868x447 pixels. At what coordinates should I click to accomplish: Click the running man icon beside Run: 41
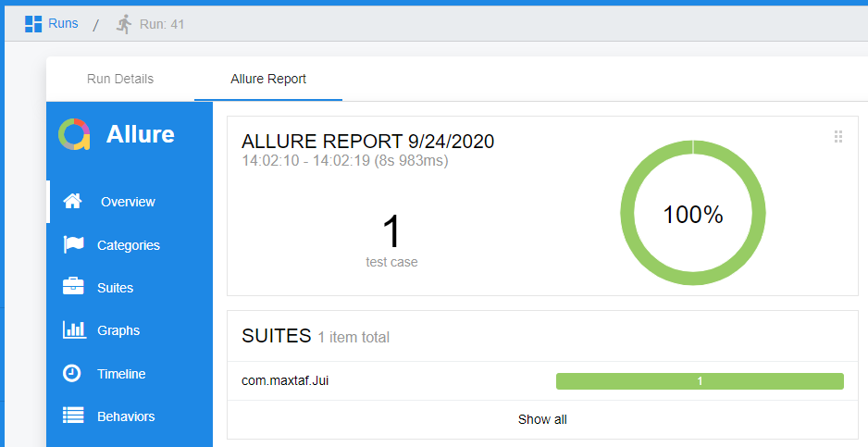point(124,24)
